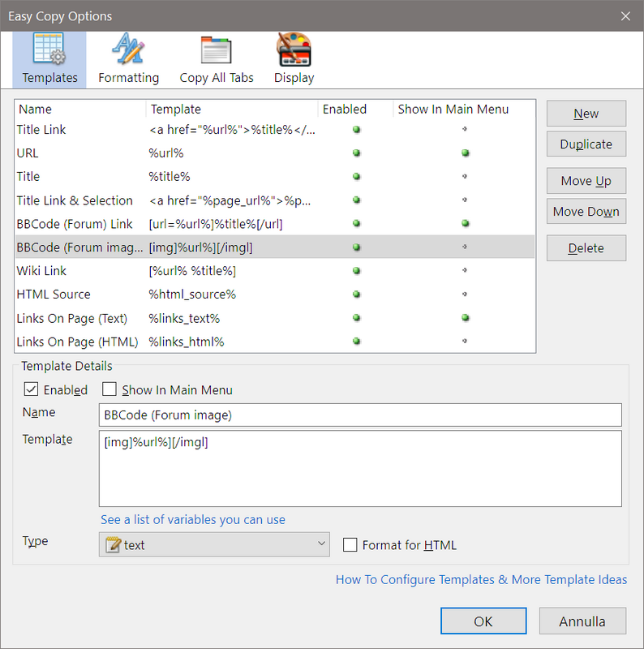Click the notepad icon in Type combo
The width and height of the screenshot is (644, 649).
pos(113,544)
